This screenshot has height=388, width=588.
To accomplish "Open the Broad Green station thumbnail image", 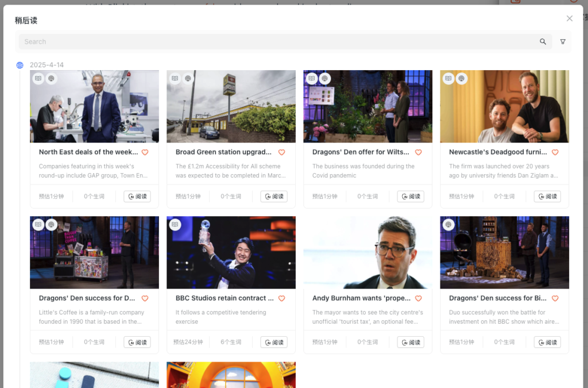I will click(x=231, y=106).
